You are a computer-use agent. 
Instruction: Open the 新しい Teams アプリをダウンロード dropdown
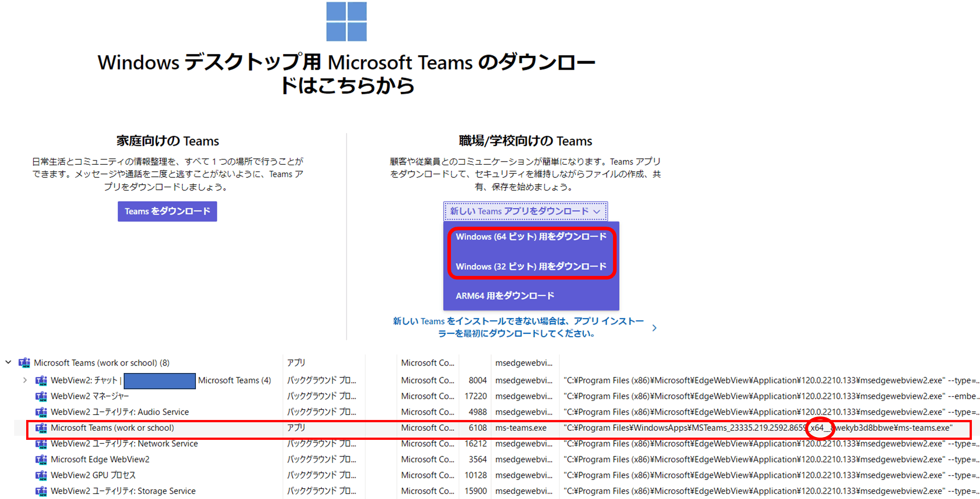pyautogui.click(x=525, y=211)
